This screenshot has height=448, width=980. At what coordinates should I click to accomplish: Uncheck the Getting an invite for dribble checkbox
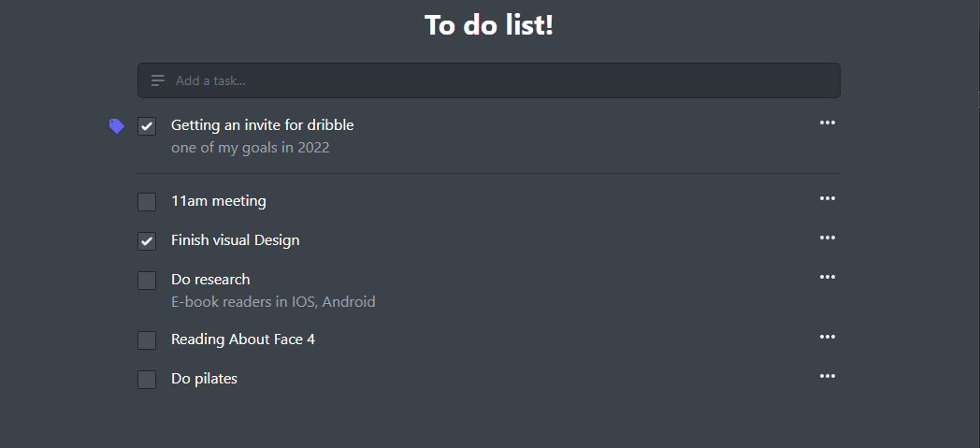147,126
